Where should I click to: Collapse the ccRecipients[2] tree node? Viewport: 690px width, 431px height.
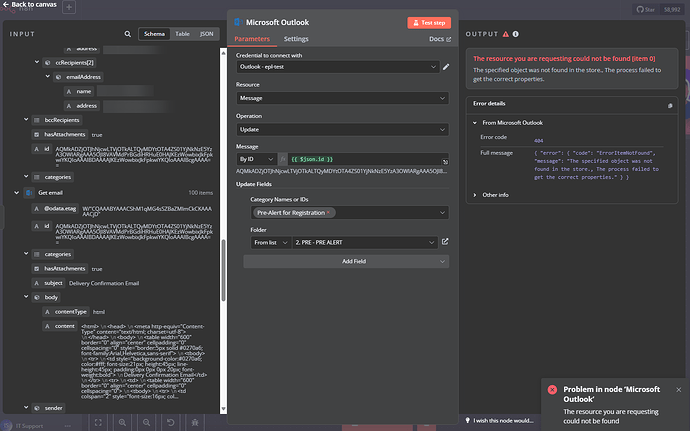tap(37, 62)
